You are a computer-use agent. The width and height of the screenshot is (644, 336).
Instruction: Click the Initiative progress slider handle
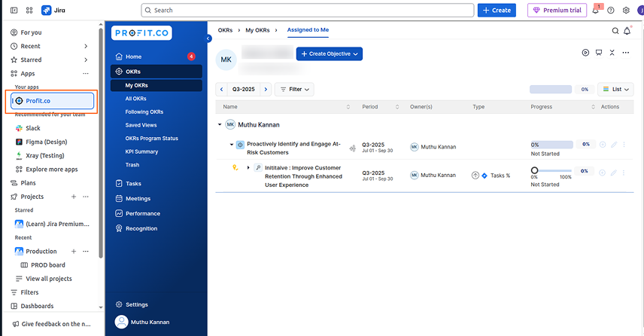tap(534, 170)
